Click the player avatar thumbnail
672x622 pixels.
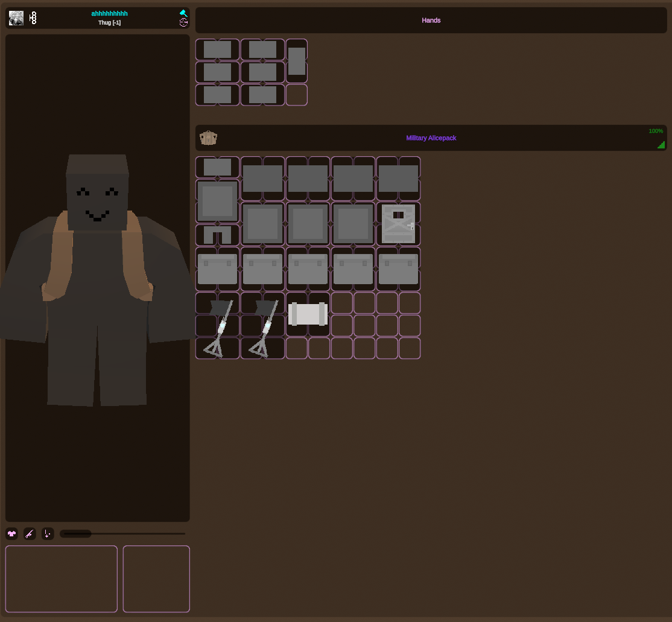click(16, 18)
